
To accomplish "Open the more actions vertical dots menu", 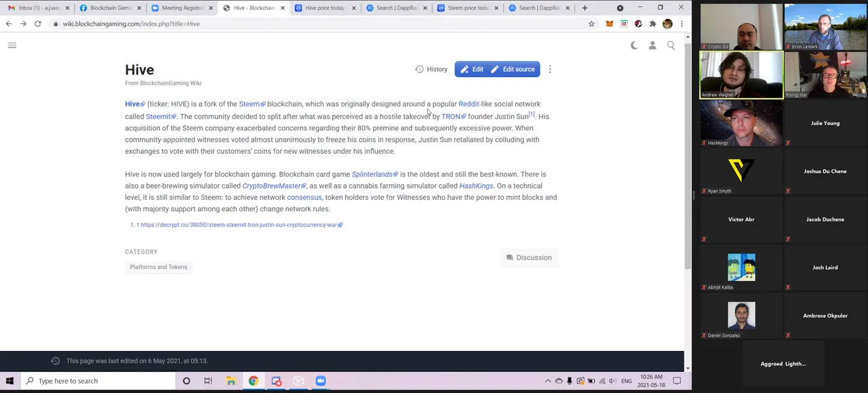I will 550,69.
